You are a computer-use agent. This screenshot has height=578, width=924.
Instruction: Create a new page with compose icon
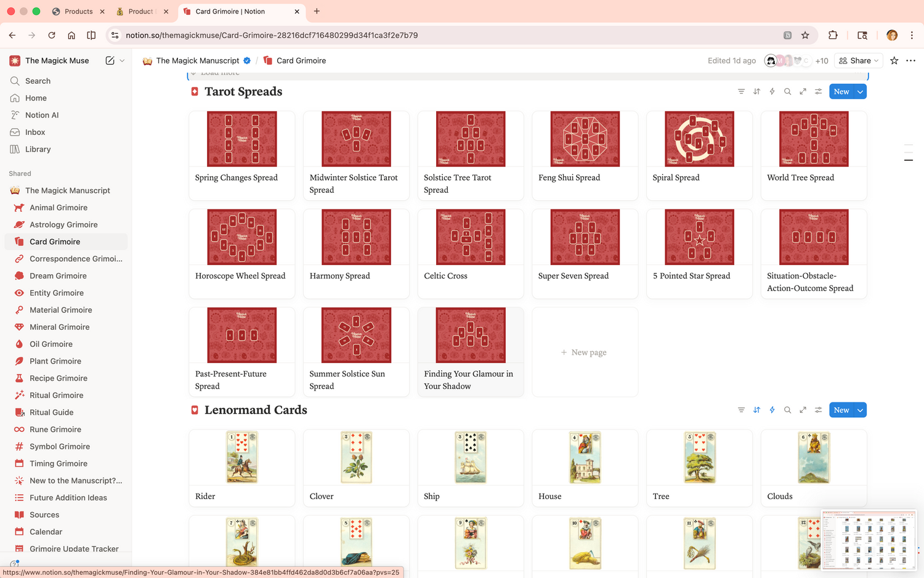pyautogui.click(x=110, y=60)
